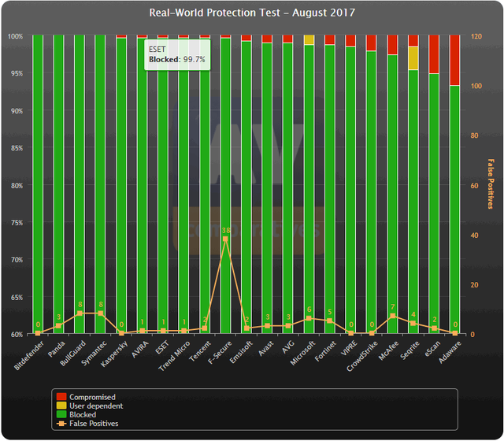
Task: Select the Fortinet blocked bar
Action: tap(330, 189)
